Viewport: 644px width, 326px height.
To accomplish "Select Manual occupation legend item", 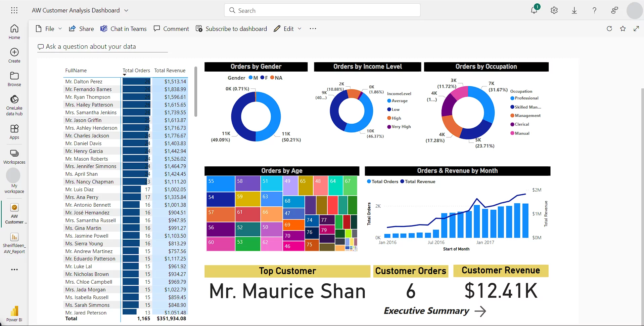I will 520,133.
